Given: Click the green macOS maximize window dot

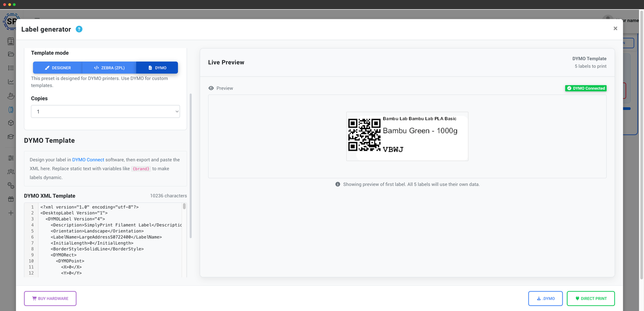Looking at the screenshot, I should [14, 4].
